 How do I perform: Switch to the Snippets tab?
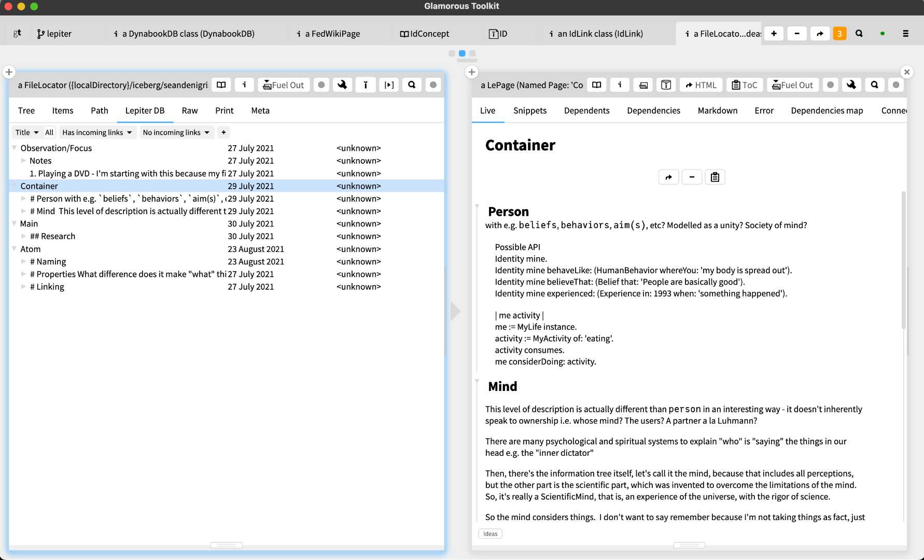tap(530, 110)
